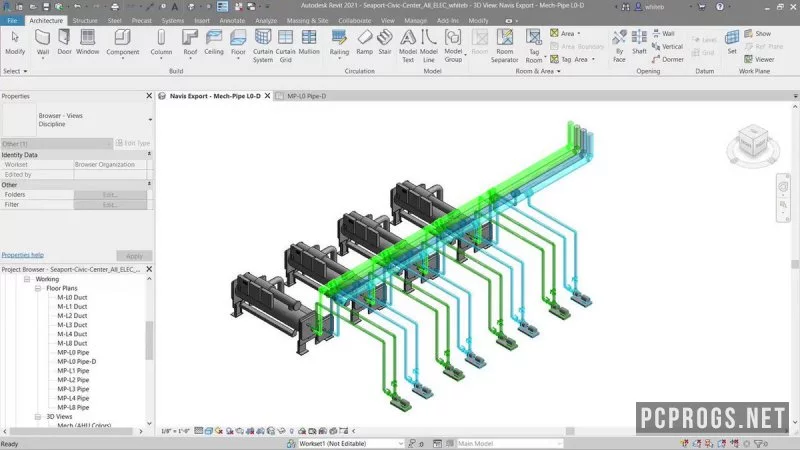
Task: Close the Project Browser panel
Action: click(149, 269)
